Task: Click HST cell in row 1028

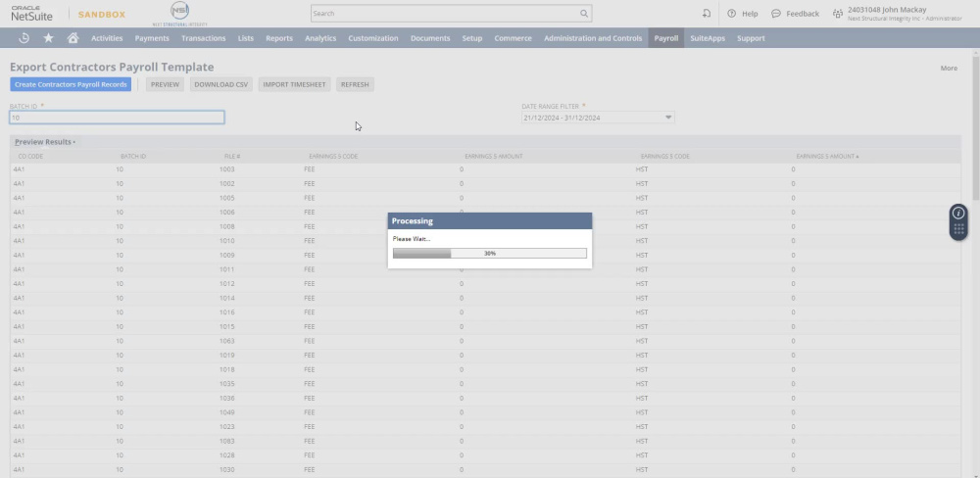Action: click(x=642, y=455)
